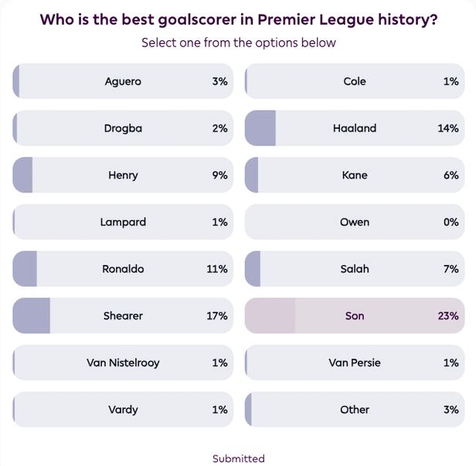Choose the Van Nistelrooy option
Image resolution: width=476 pixels, height=466 pixels.
(x=123, y=362)
